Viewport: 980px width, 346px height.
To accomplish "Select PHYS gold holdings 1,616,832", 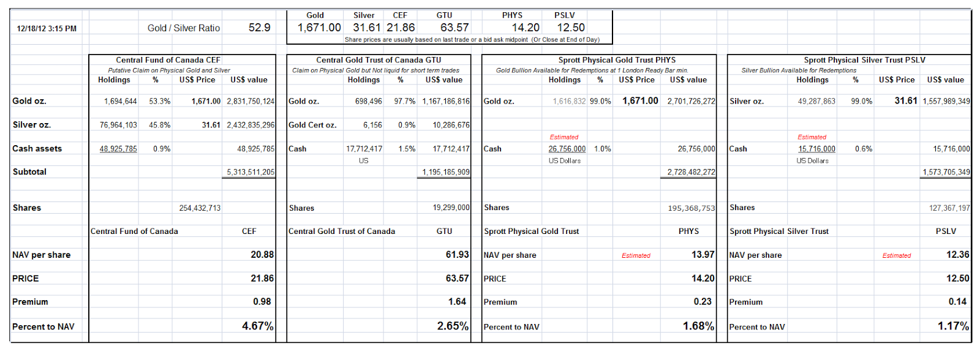I will pos(569,101).
